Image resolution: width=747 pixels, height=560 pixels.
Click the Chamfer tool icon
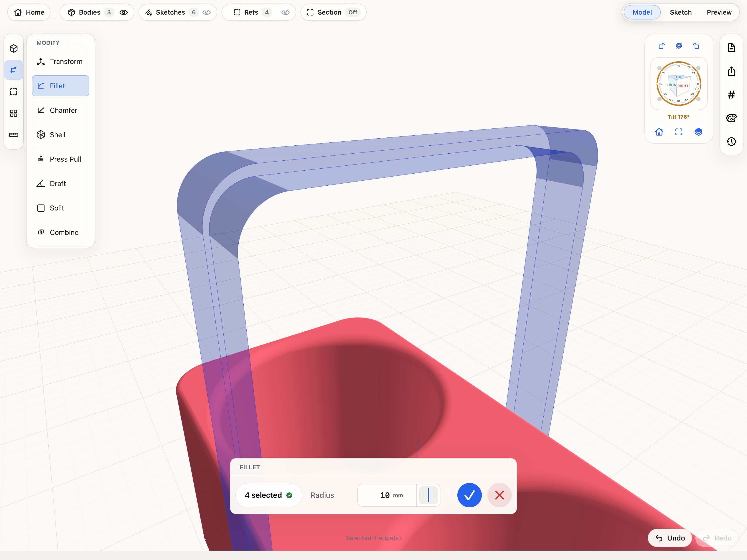(x=41, y=110)
